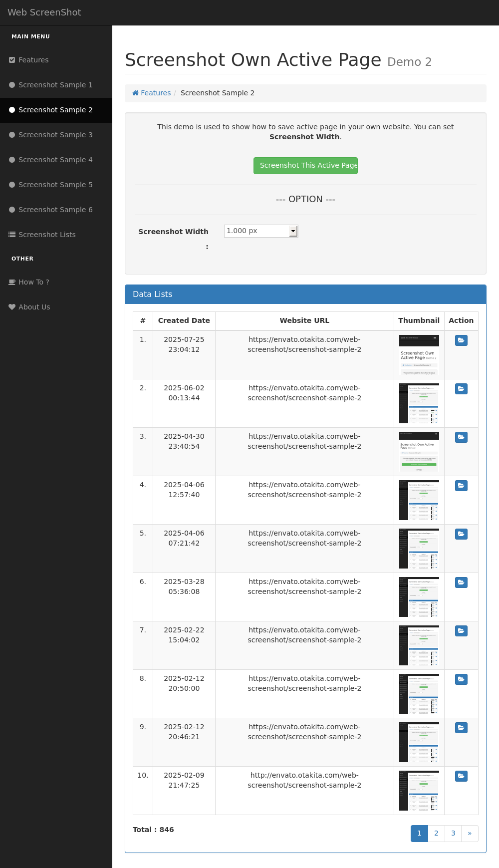
Task: Click the next page » arrow
Action: pos(470,834)
